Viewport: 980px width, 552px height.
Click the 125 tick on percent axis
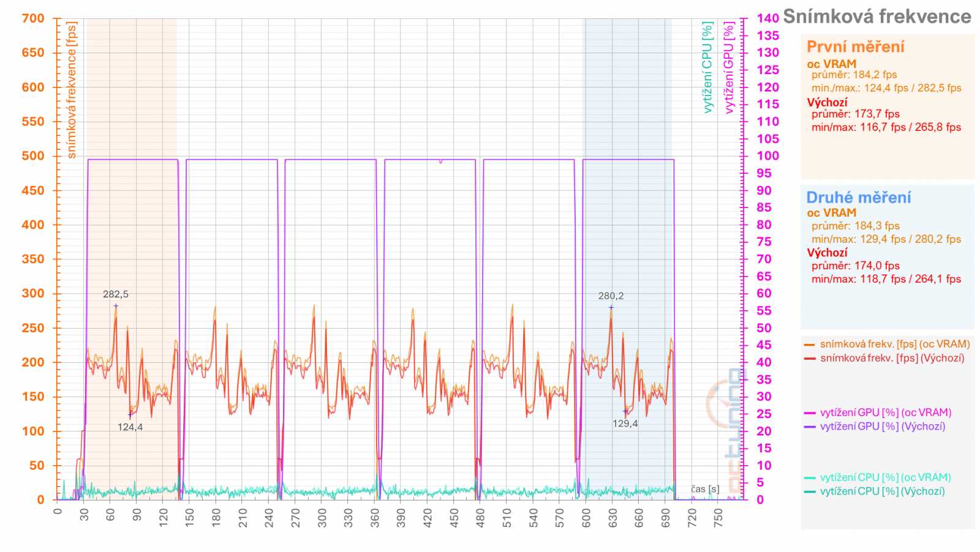(x=767, y=70)
